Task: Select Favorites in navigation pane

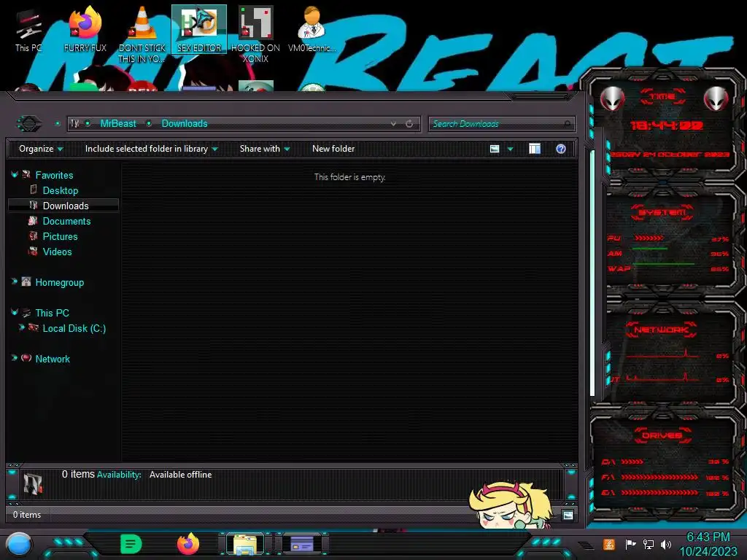Action: pos(54,175)
